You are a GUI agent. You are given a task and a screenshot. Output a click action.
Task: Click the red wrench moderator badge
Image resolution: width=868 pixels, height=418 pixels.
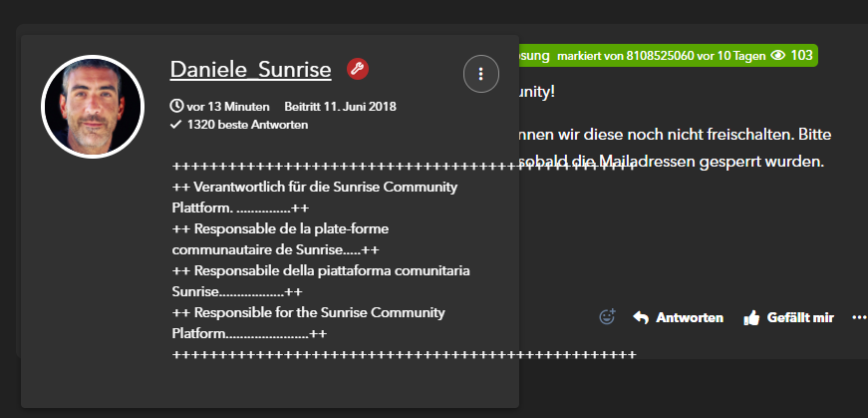pos(358,69)
